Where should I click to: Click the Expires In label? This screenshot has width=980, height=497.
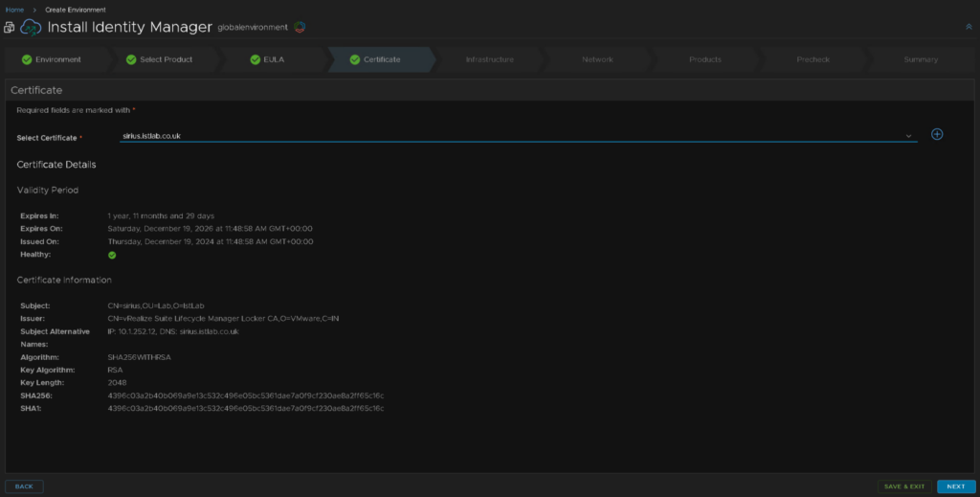point(39,215)
